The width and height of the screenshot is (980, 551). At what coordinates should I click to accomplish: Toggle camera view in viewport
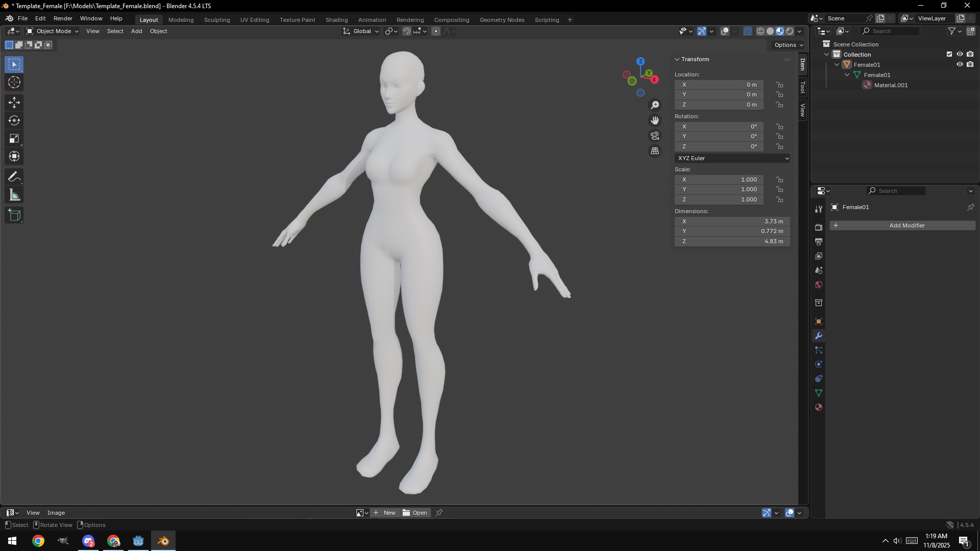tap(655, 136)
